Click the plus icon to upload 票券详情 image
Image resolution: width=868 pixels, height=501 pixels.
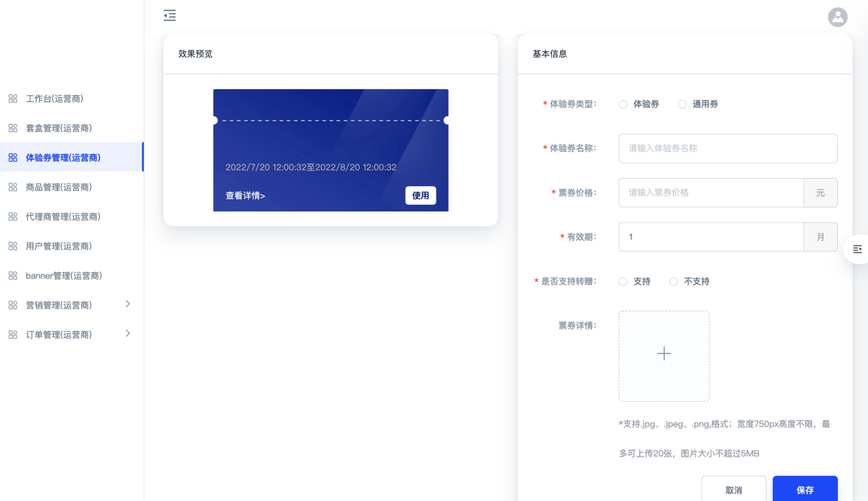[663, 354]
